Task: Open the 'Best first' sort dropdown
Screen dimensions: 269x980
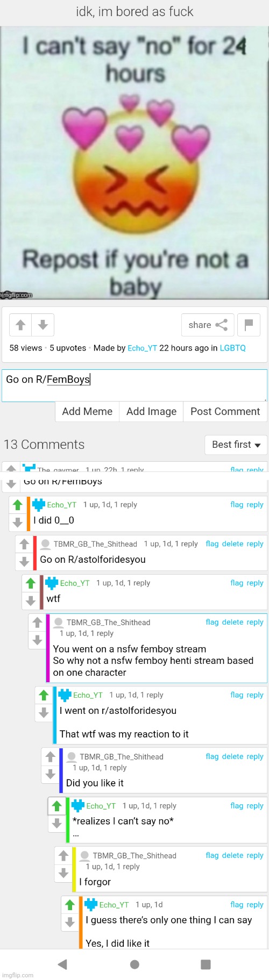Action: pos(236,445)
